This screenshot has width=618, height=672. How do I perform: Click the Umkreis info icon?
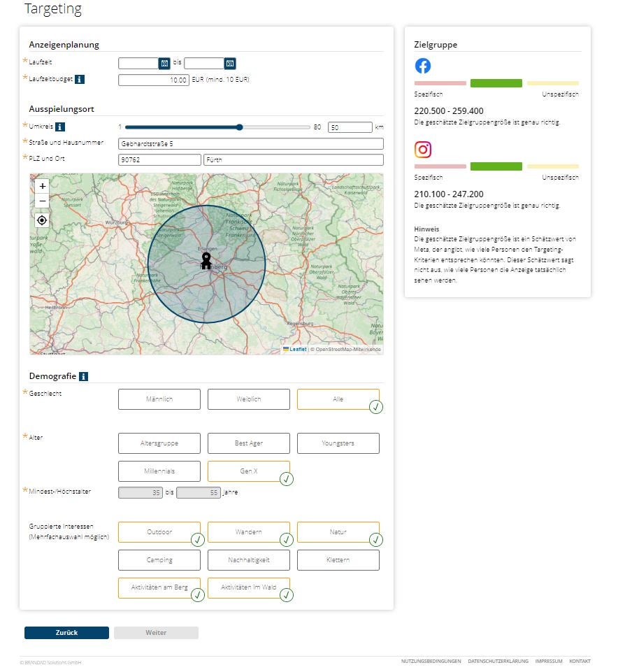(x=60, y=127)
